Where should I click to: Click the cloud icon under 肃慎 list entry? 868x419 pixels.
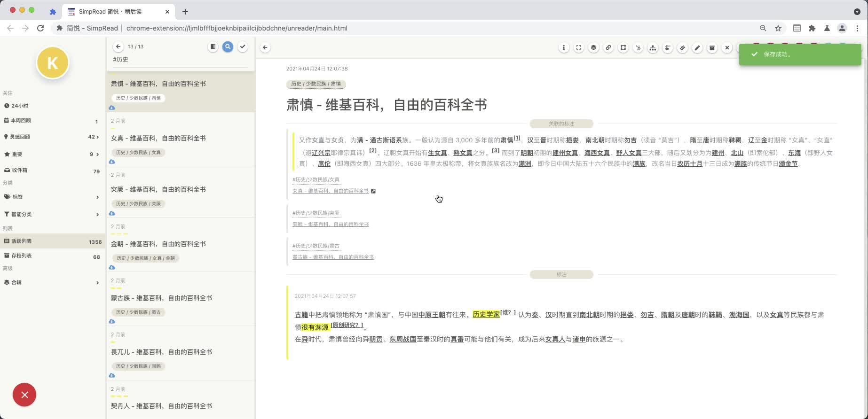(x=112, y=108)
